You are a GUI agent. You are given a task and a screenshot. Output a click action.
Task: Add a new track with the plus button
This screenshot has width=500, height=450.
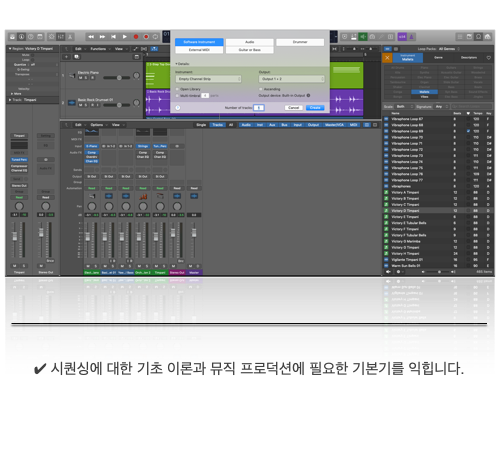pyautogui.click(x=66, y=57)
